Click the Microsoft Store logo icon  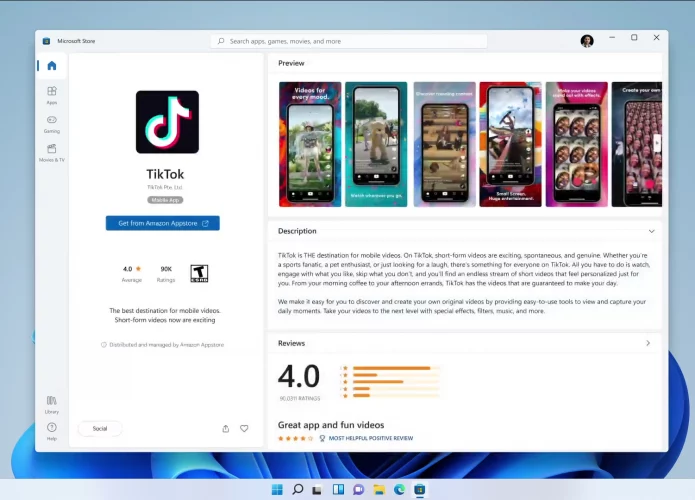pyautogui.click(x=46, y=41)
